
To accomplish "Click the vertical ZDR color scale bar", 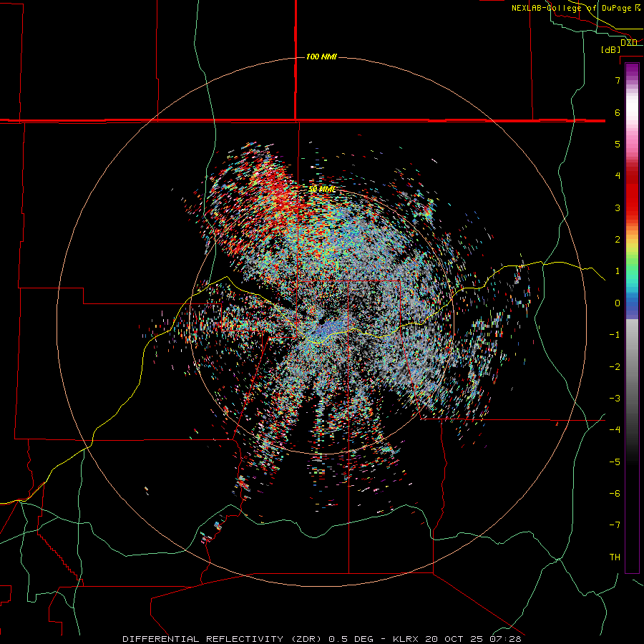I will (x=632, y=318).
